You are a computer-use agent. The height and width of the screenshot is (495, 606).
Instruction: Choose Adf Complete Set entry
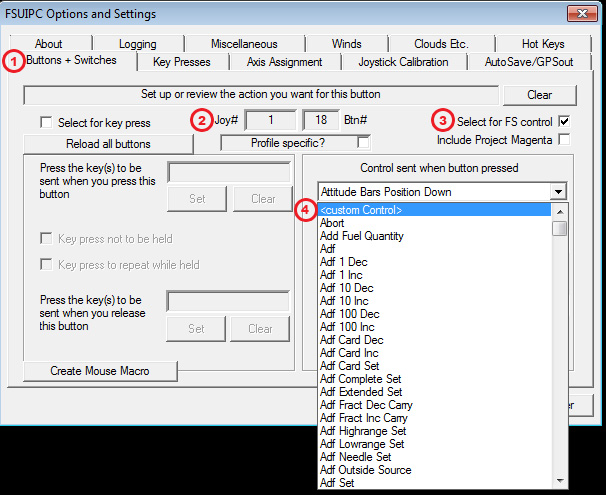tap(435, 379)
